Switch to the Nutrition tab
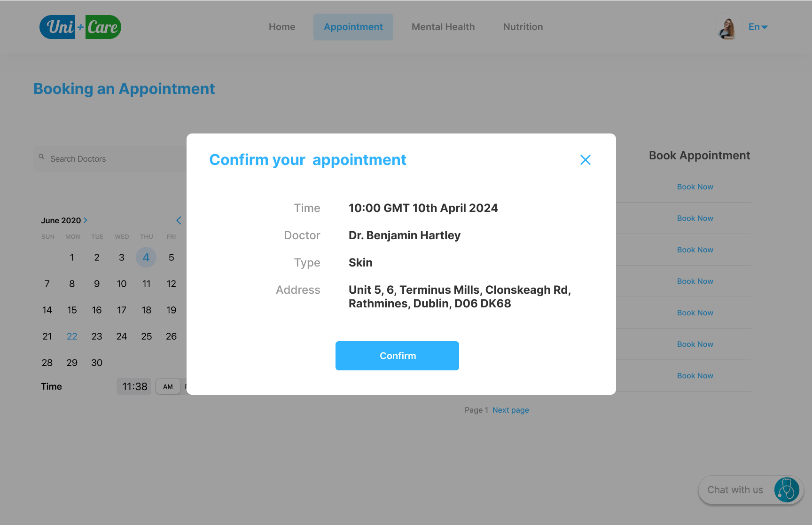812x525 pixels. 523,27
